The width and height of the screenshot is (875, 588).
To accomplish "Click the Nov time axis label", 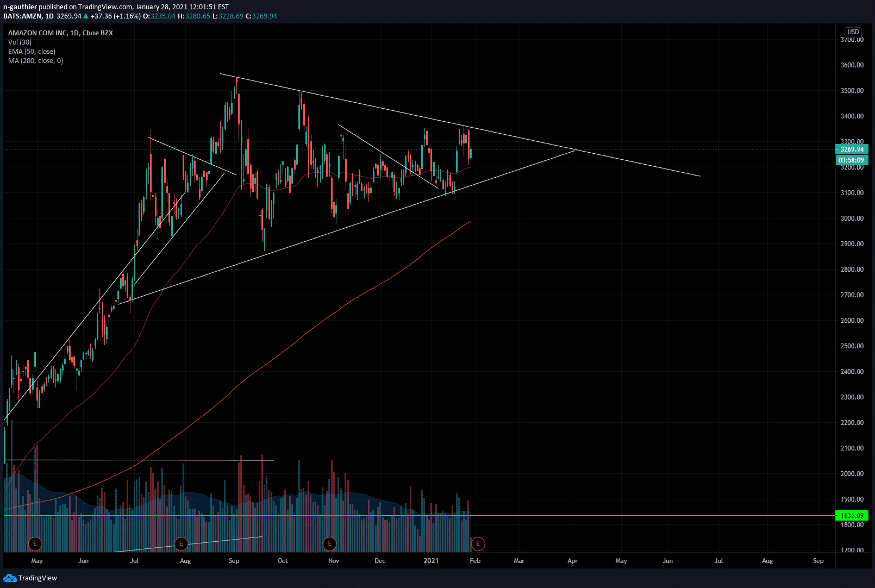I will 334,560.
